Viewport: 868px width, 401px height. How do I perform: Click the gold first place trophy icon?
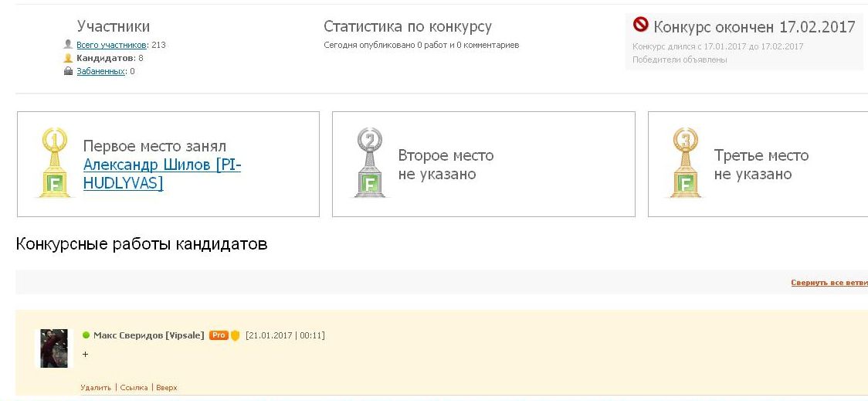point(54,163)
